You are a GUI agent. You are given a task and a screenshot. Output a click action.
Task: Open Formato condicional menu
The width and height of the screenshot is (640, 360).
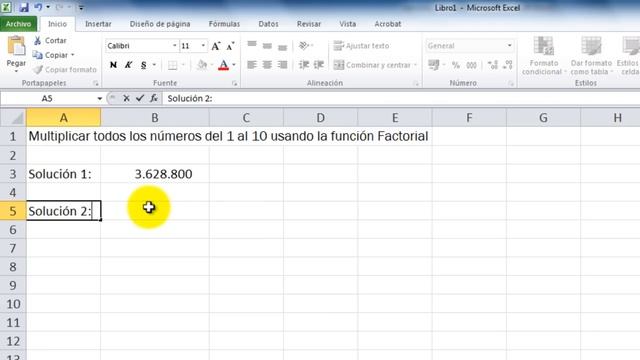click(x=543, y=56)
